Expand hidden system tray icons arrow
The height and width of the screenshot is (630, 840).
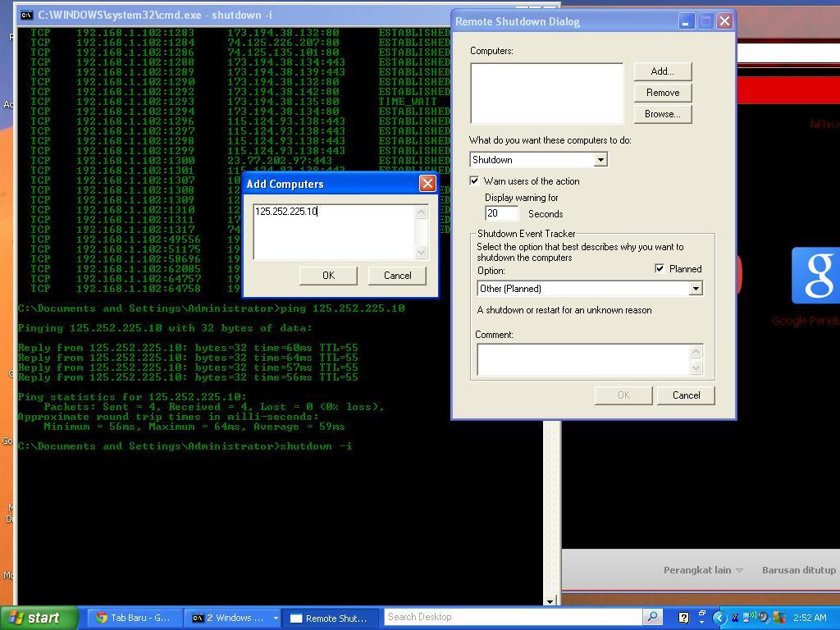719,618
